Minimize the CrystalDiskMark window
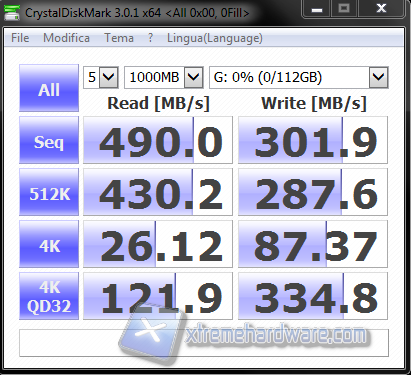411x375 pixels. pyautogui.click(x=317, y=9)
